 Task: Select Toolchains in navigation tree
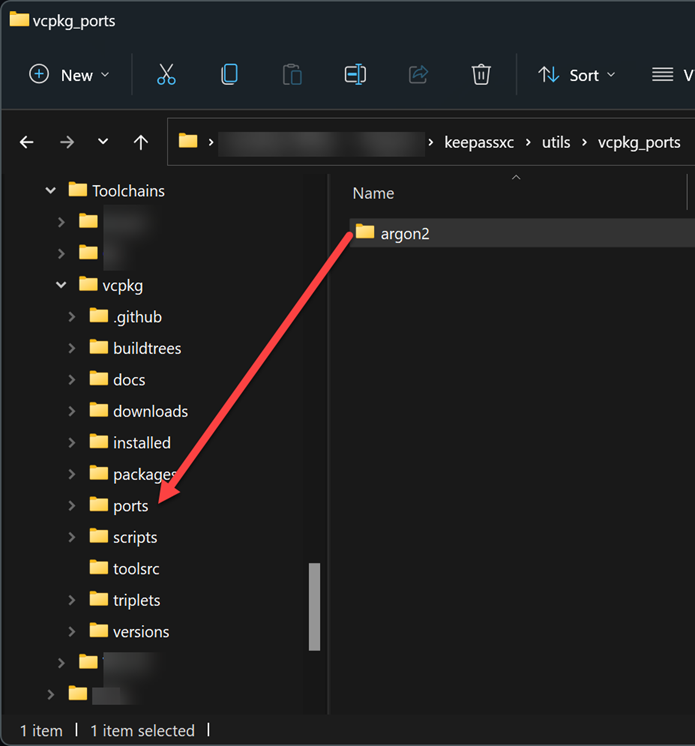(128, 191)
